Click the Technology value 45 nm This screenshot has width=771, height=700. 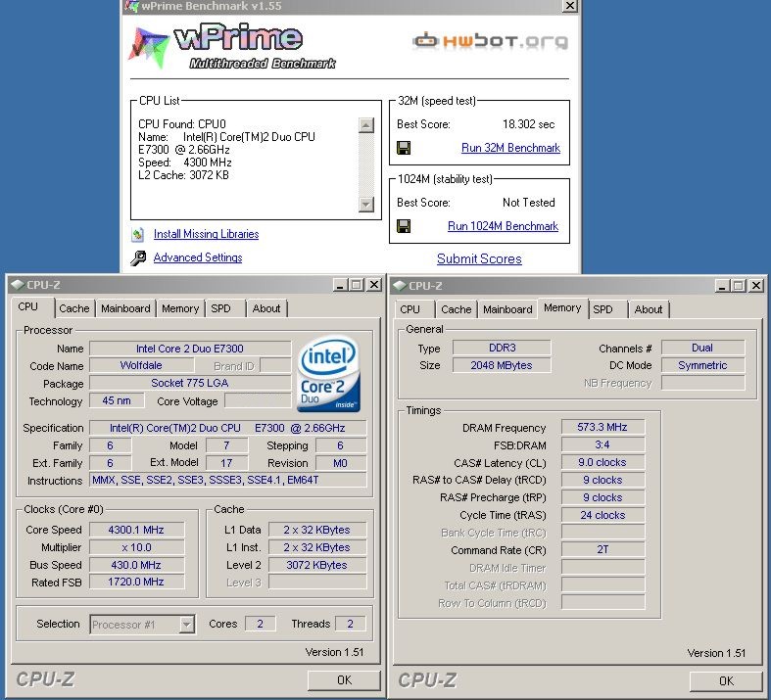point(117,400)
